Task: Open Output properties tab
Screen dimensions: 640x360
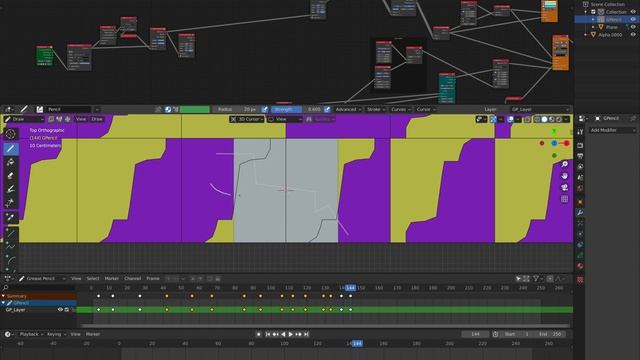Action: 580,156
